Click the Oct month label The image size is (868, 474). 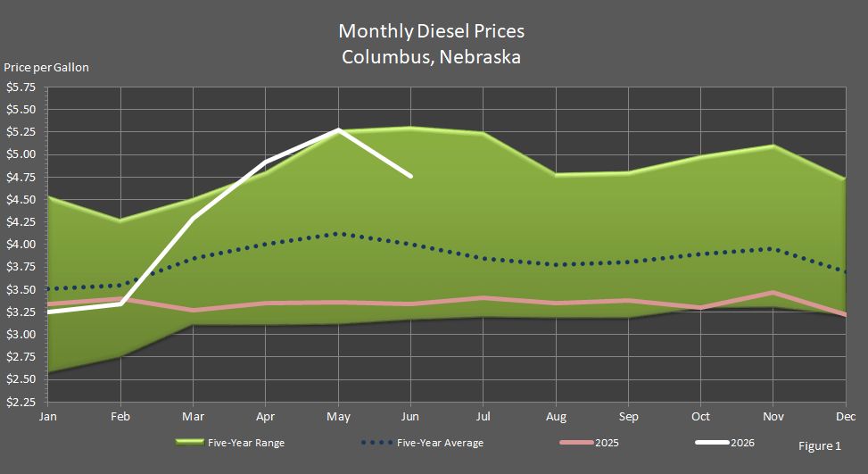coord(701,416)
